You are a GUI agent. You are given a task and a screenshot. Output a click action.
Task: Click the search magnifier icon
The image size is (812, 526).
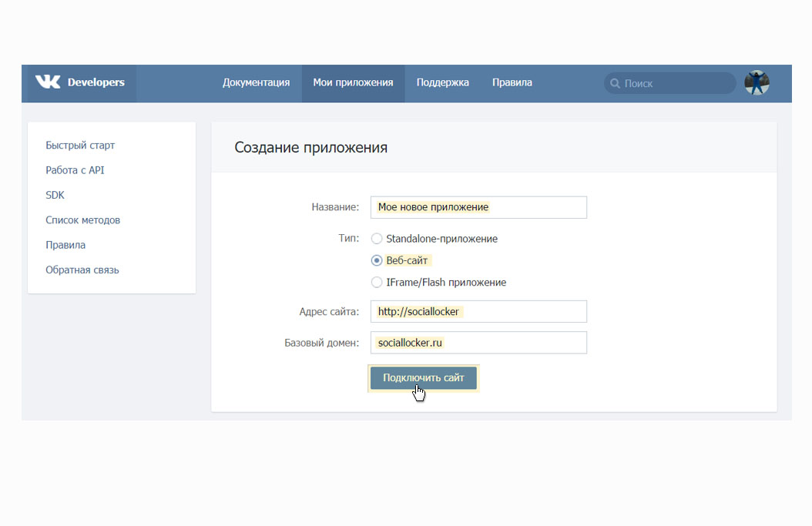[x=615, y=83]
